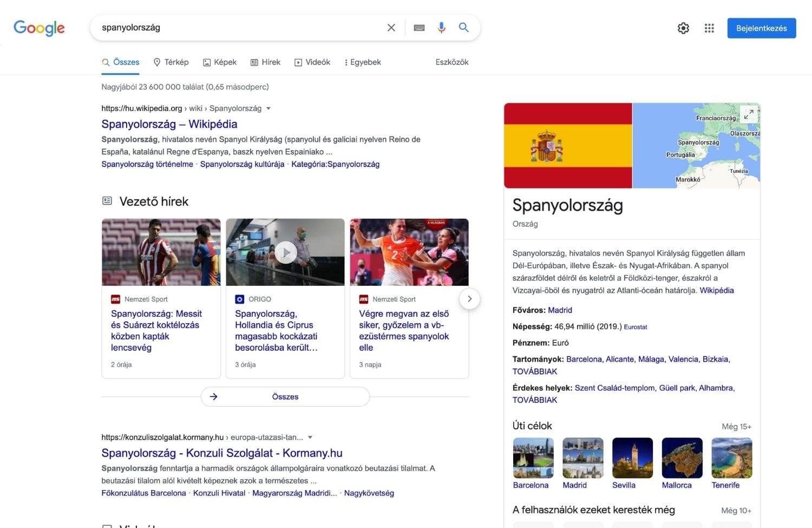Switch to the Térkép tab

[x=171, y=62]
